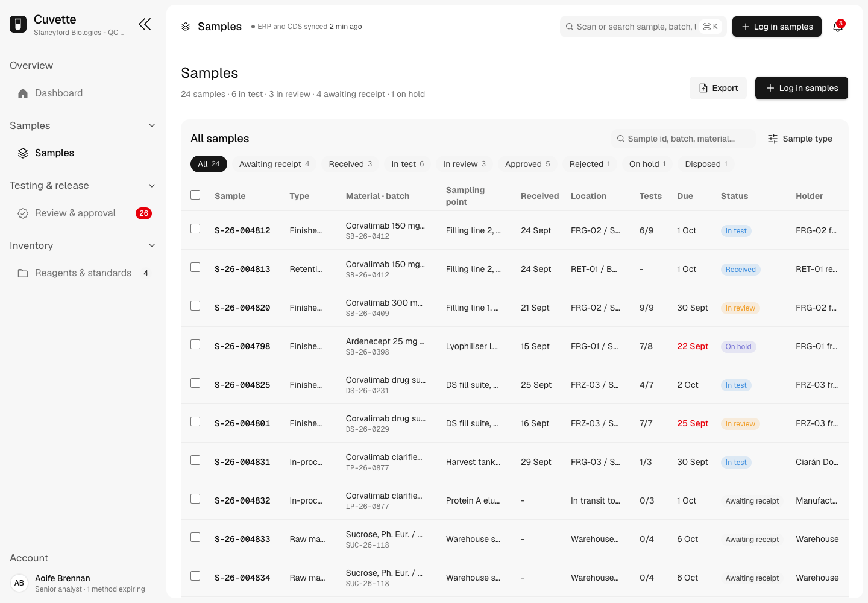Check the box for sample S-26-004812
This screenshot has width=868, height=603.
(195, 229)
